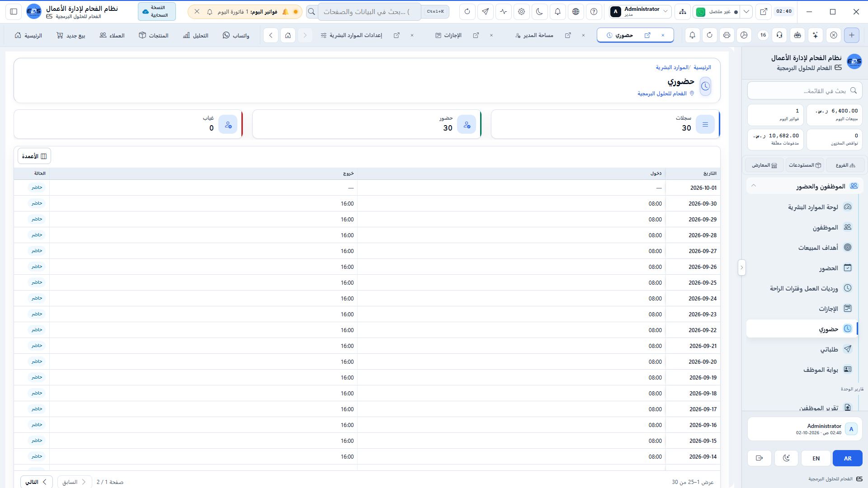Open the settings gear icon
This screenshot has width=868, height=488.
coord(521,12)
